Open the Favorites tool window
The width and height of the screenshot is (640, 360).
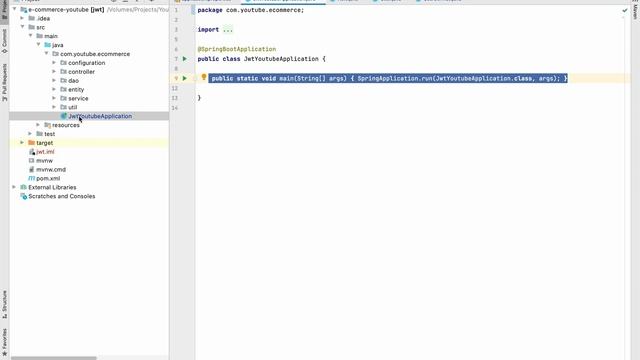4,342
